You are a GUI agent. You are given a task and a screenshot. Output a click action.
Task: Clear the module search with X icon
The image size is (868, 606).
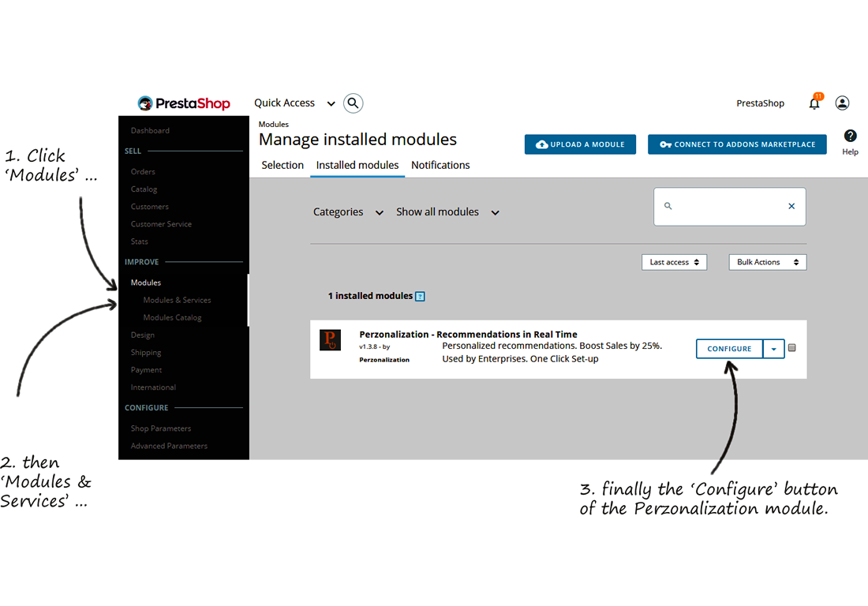(791, 206)
